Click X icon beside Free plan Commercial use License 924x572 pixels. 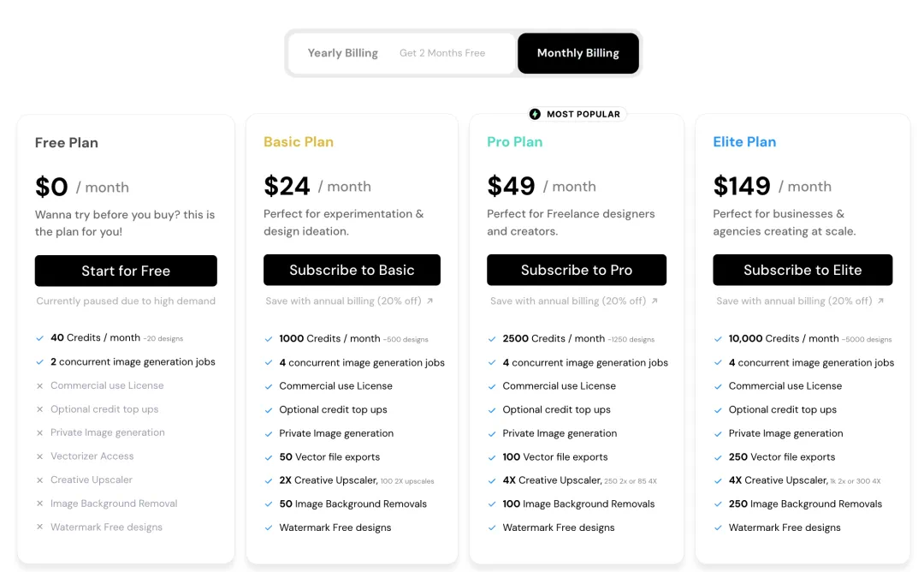point(39,386)
